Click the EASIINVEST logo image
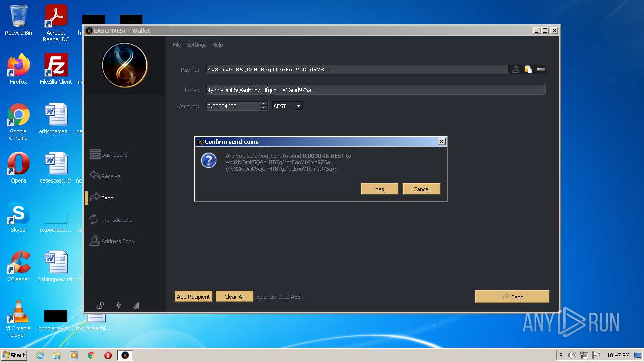This screenshot has width=644, height=362. click(x=124, y=65)
